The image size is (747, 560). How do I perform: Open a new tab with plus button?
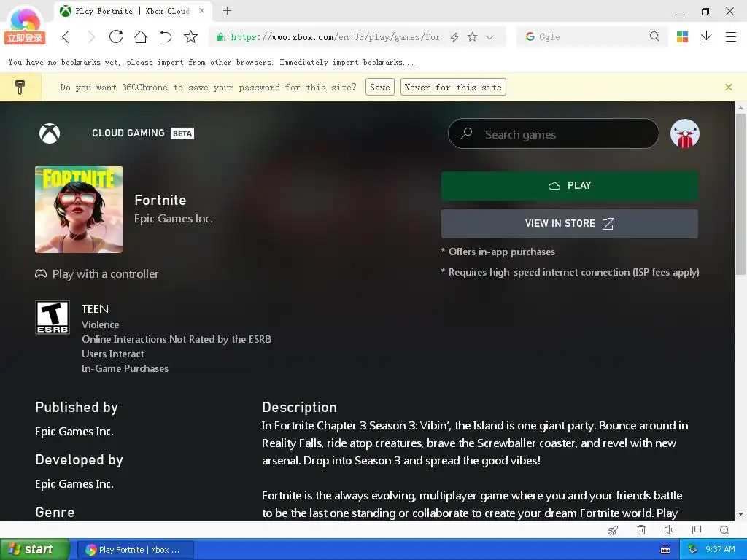228,10
